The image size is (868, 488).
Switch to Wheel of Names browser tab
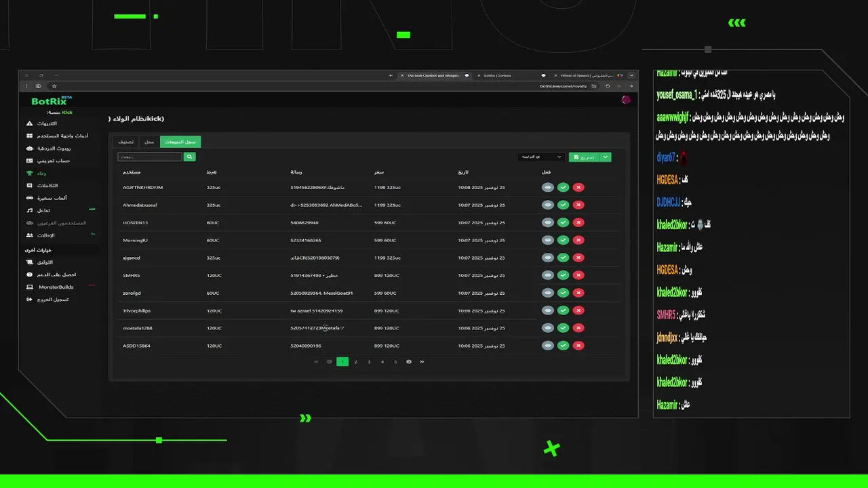pyautogui.click(x=587, y=75)
